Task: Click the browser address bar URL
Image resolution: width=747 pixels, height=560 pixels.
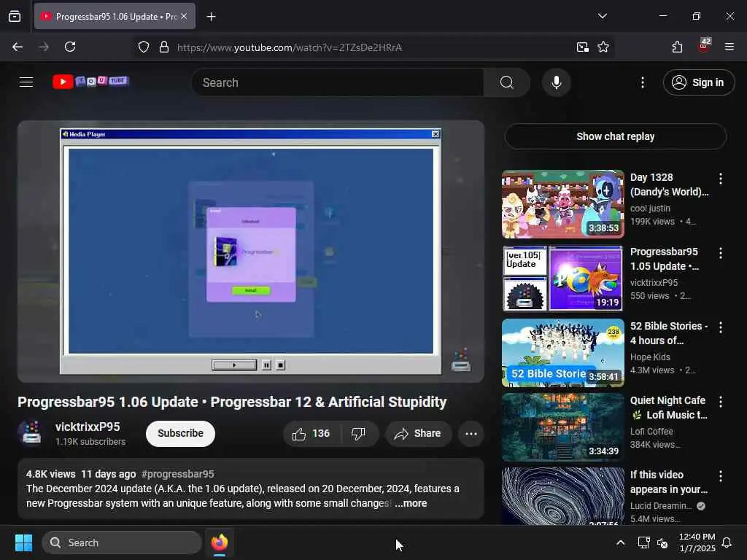Action: click(x=289, y=47)
